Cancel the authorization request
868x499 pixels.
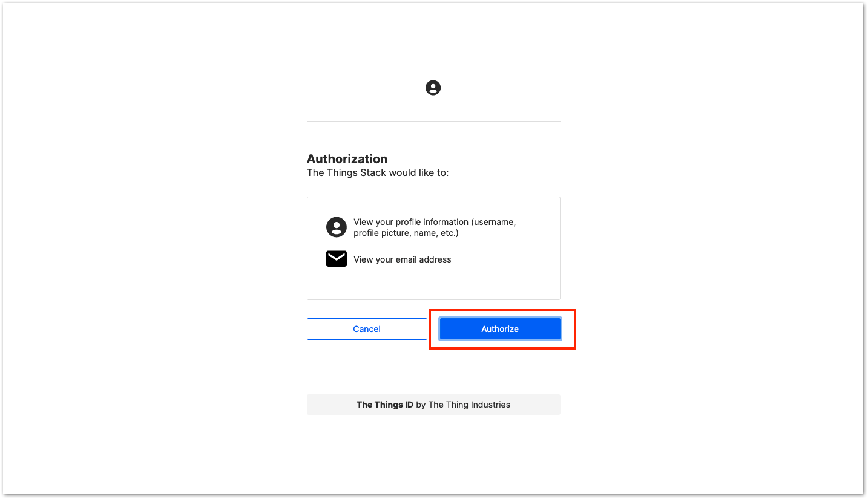367,329
